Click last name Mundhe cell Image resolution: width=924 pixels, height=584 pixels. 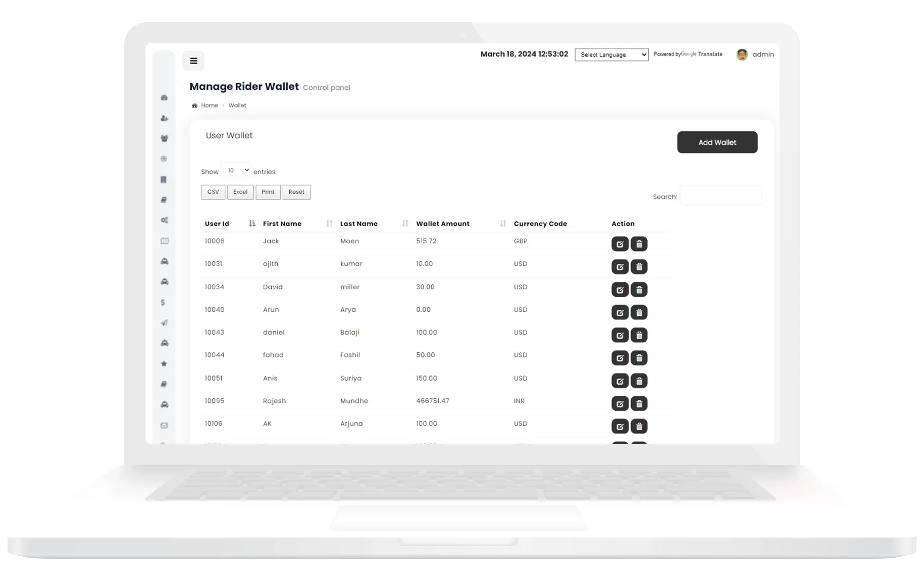354,401
